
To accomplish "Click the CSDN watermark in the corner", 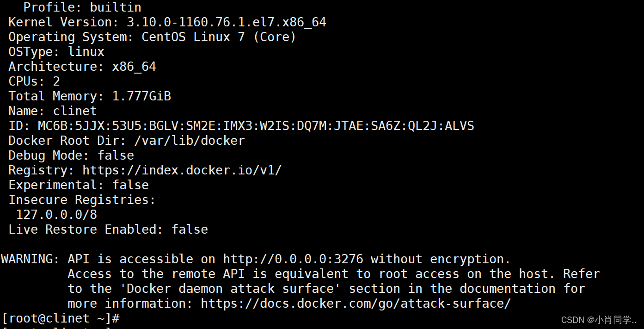I will coord(599,320).
